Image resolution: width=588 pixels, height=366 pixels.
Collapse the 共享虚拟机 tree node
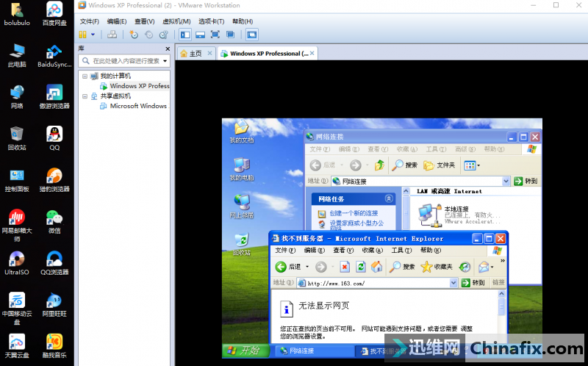[x=85, y=96]
